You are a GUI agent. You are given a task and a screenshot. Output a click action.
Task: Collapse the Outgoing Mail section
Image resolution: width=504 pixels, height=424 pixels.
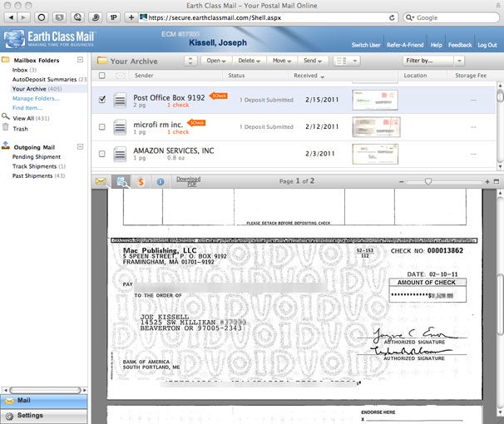click(x=81, y=147)
